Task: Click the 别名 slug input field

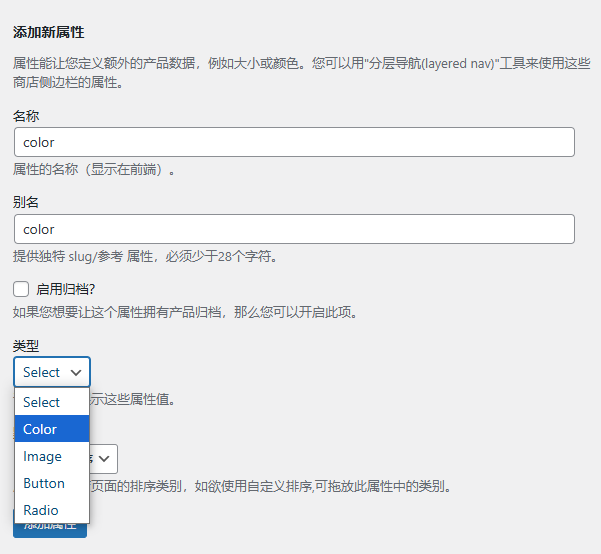Action: pyautogui.click(x=294, y=229)
